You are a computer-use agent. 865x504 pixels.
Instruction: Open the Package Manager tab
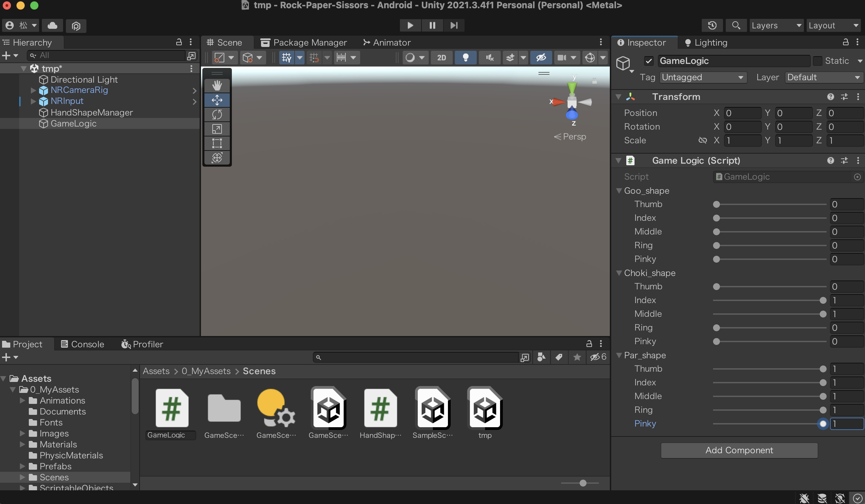[x=304, y=43]
